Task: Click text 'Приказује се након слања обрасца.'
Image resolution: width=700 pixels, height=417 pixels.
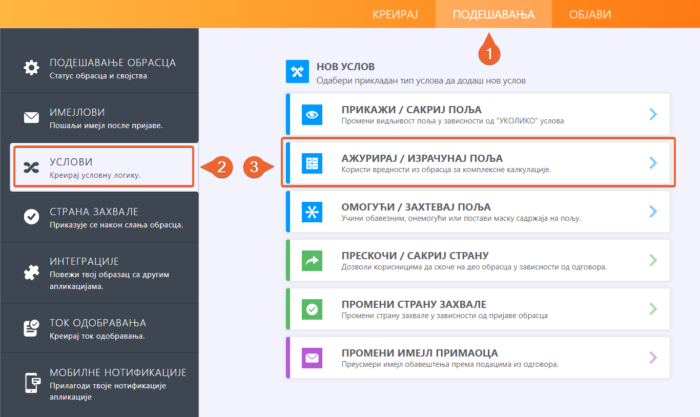Action: click(x=116, y=225)
